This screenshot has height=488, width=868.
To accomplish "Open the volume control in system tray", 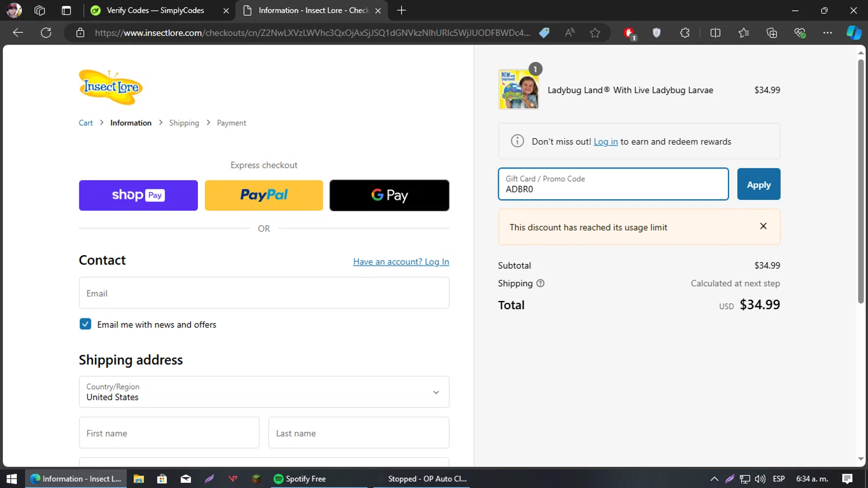I will tap(760, 479).
